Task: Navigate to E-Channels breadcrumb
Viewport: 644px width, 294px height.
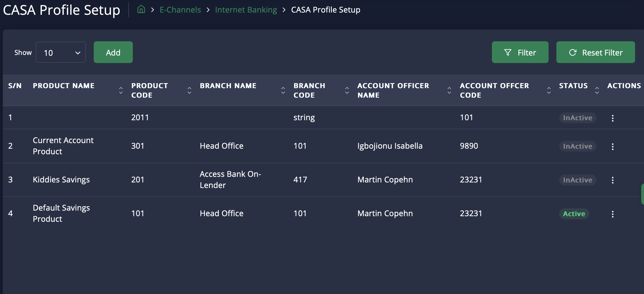Action: pyautogui.click(x=180, y=10)
